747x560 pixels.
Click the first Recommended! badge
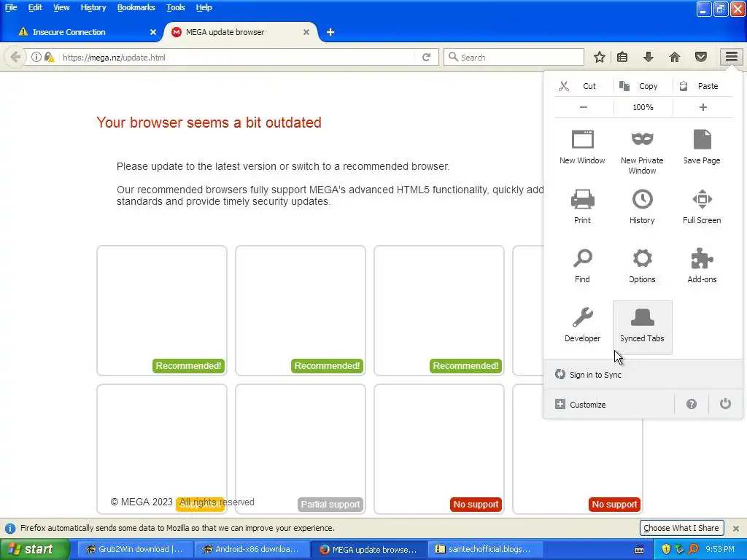tap(188, 366)
